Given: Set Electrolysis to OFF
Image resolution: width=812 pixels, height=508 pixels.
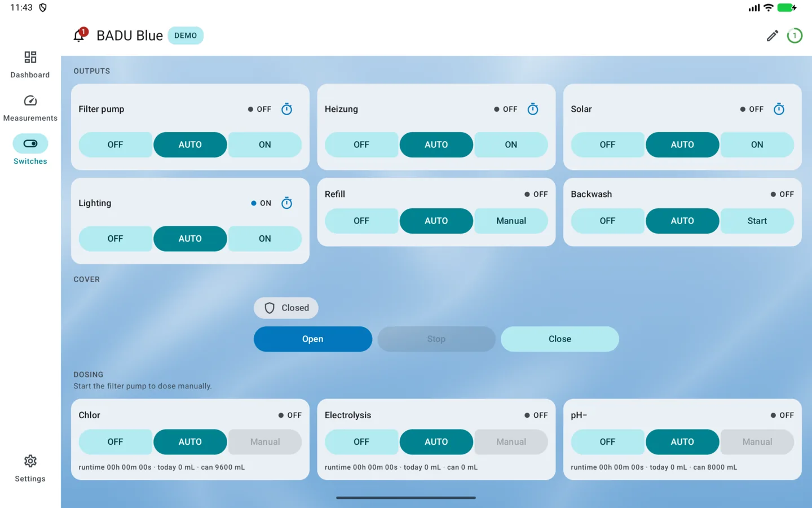Looking at the screenshot, I should pos(361,442).
